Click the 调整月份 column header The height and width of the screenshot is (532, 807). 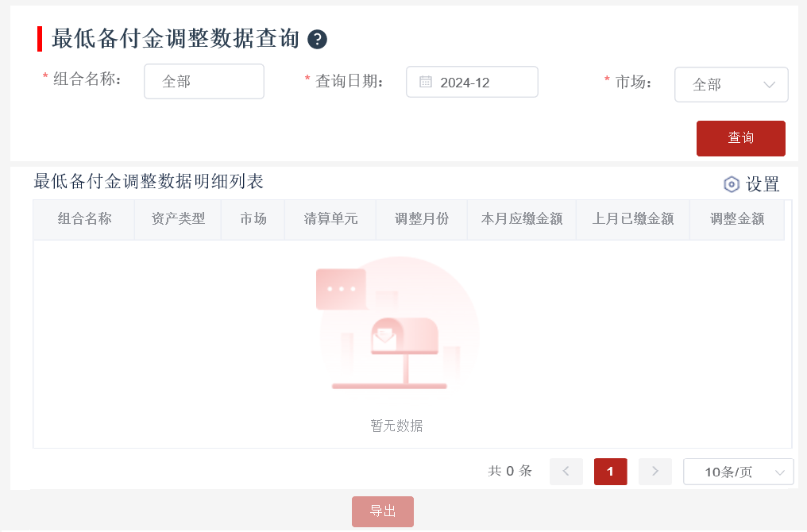[x=422, y=219]
